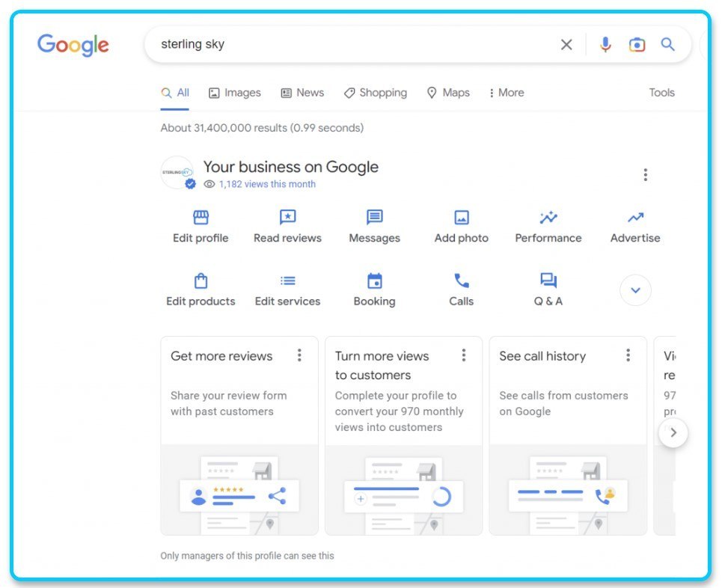Switch to the Images tab
722x588 pixels.
235,93
